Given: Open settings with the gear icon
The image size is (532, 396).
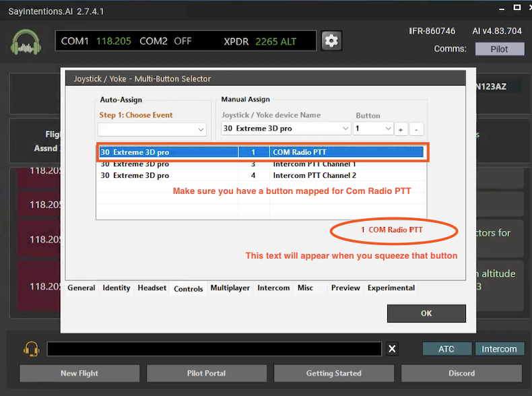Looking at the screenshot, I should (331, 40).
